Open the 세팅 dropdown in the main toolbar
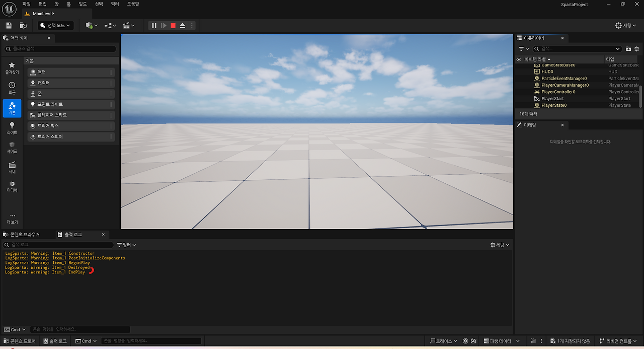The image size is (644, 349). click(626, 25)
